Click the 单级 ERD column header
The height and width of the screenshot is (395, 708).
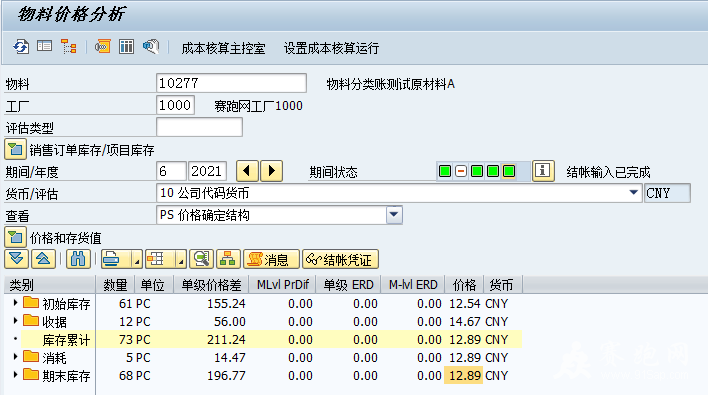[x=349, y=285]
